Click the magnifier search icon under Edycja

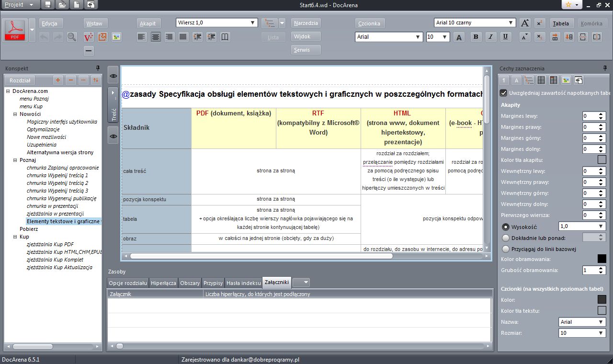coord(72,37)
